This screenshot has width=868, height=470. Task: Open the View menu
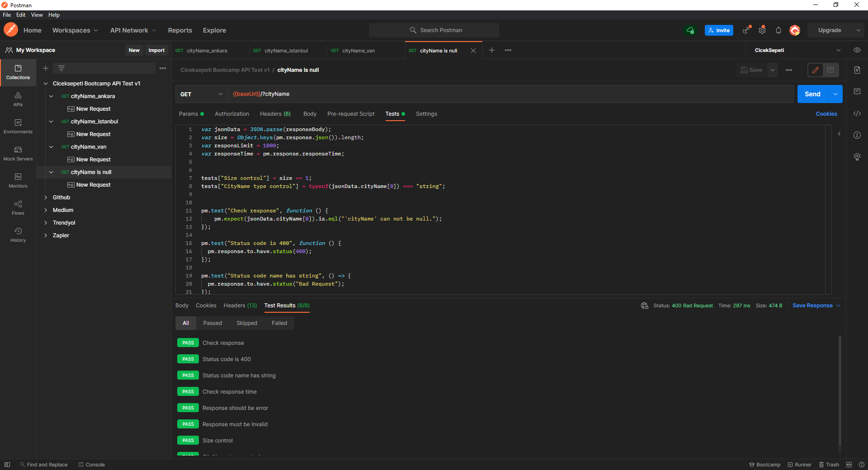pyautogui.click(x=37, y=14)
